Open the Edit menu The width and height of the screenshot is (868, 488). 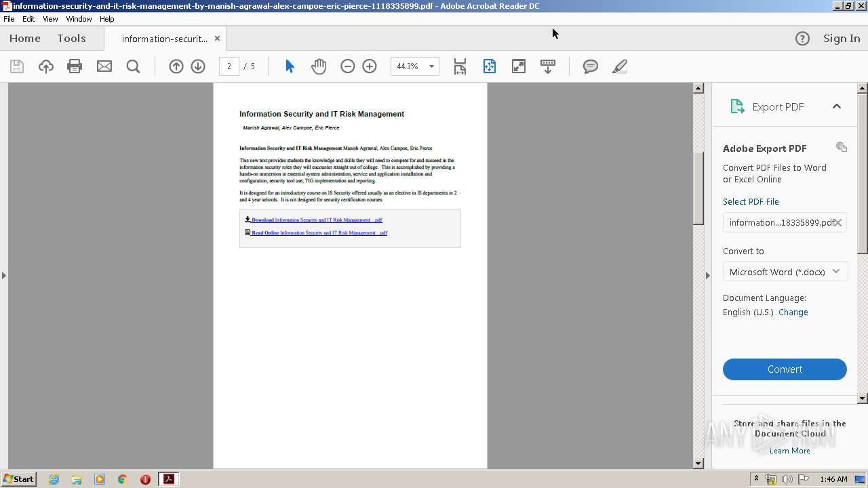28,19
